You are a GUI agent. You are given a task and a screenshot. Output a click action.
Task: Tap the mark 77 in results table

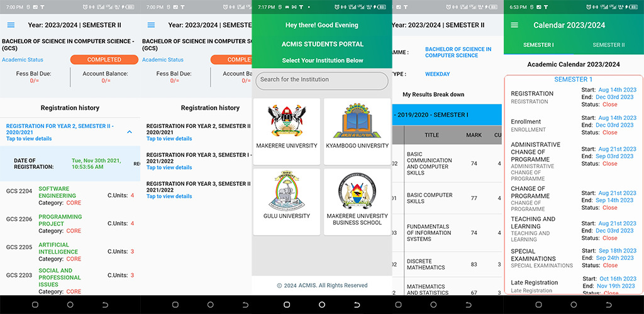(x=474, y=198)
